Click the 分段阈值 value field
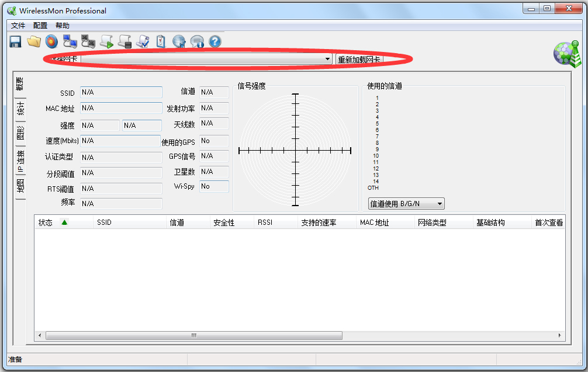588x372 pixels. pyautogui.click(x=121, y=173)
